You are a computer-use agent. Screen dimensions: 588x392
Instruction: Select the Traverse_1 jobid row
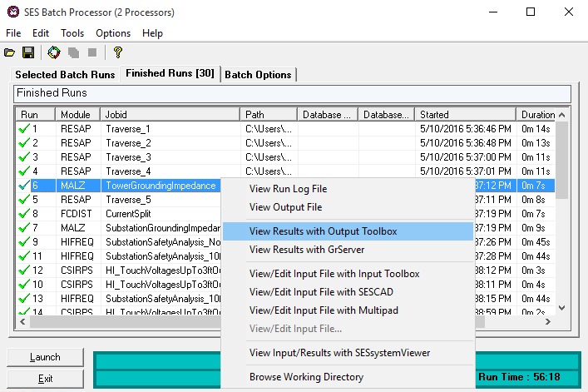(x=285, y=129)
